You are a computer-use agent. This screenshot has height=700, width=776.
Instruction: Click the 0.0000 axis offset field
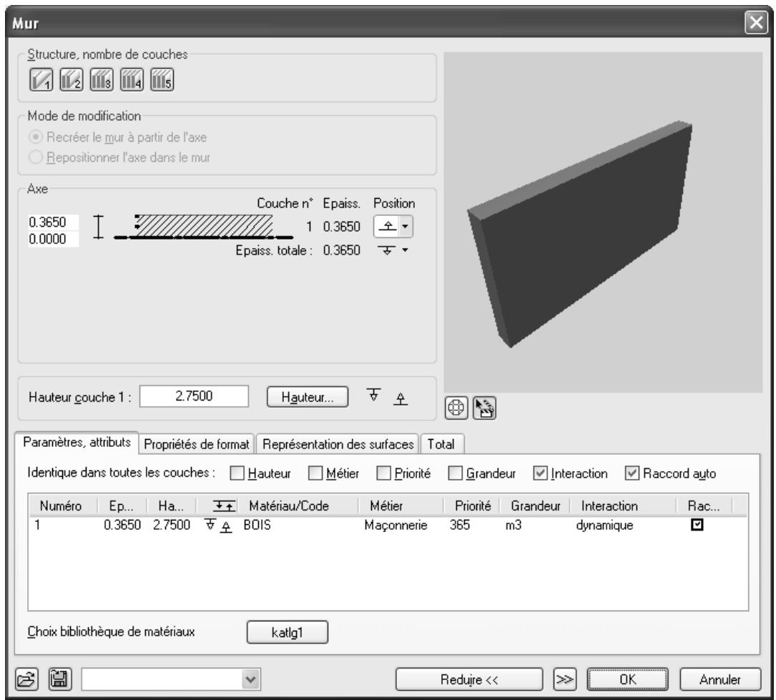tap(53, 239)
